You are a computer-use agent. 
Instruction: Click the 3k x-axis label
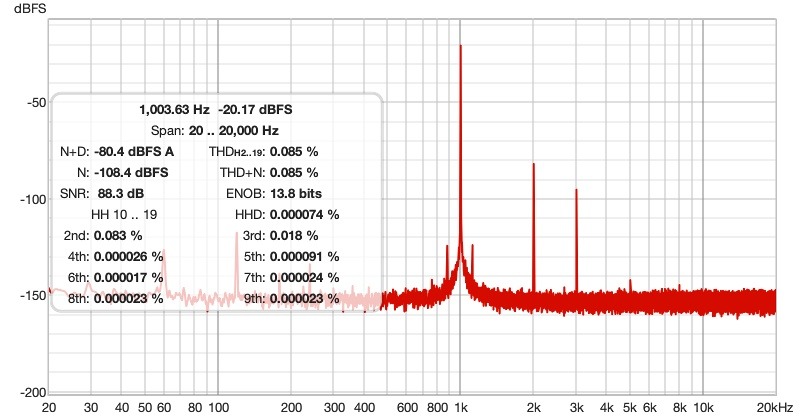tap(577, 408)
